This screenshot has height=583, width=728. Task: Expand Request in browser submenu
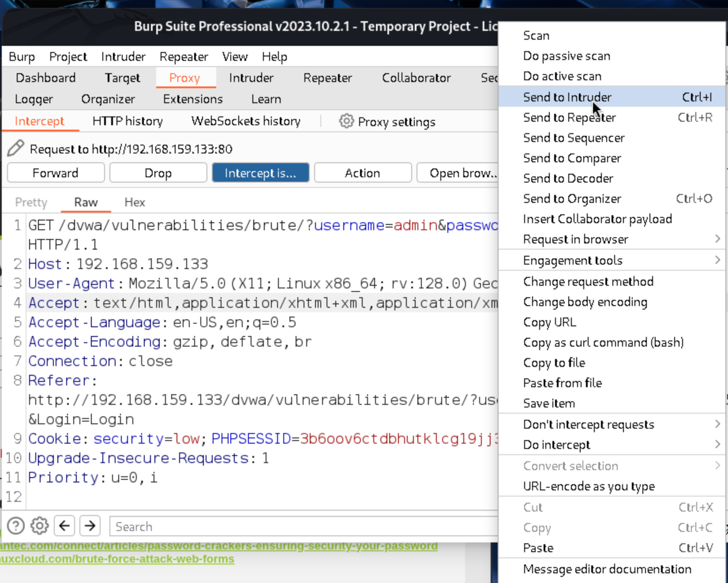pyautogui.click(x=612, y=239)
